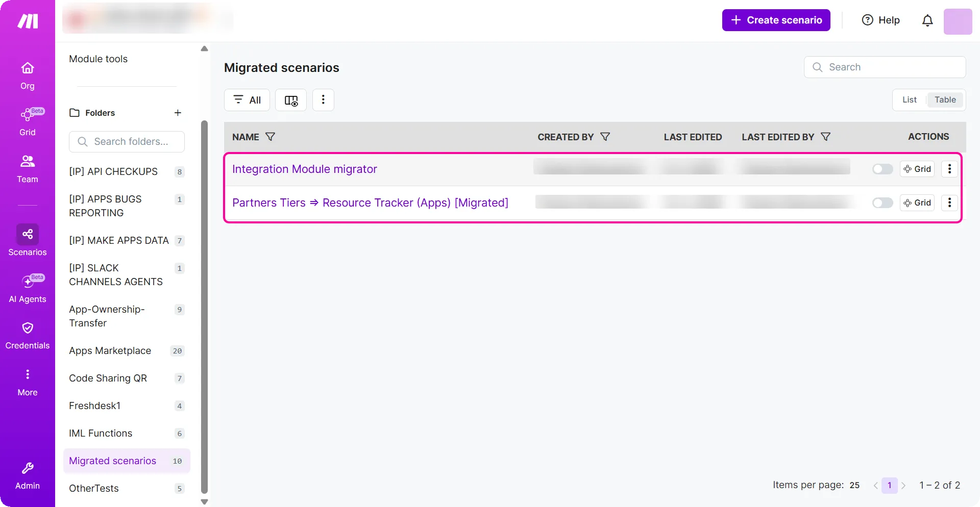
Task: Go to Org in sidebar
Action: pyautogui.click(x=28, y=75)
